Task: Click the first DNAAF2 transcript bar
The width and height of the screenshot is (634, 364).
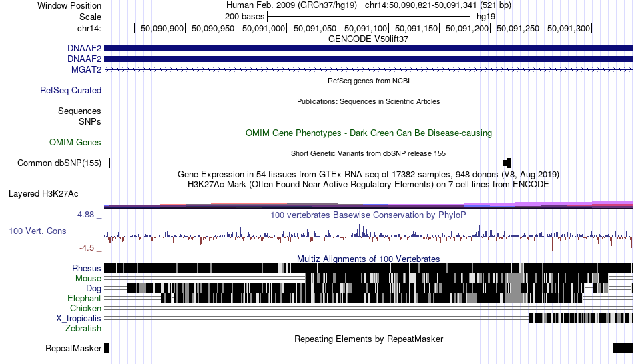Action: (368, 49)
